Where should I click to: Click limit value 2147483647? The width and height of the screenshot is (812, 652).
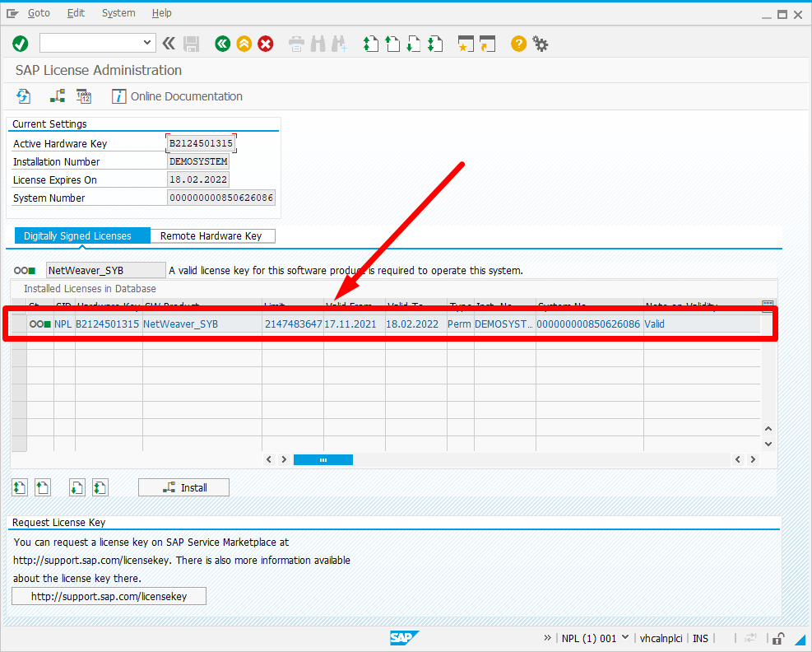pyautogui.click(x=294, y=324)
